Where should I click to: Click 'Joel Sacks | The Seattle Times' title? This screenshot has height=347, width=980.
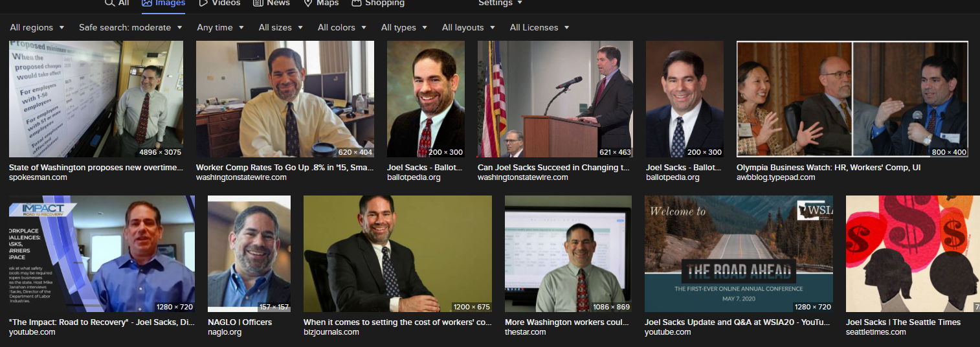click(903, 322)
